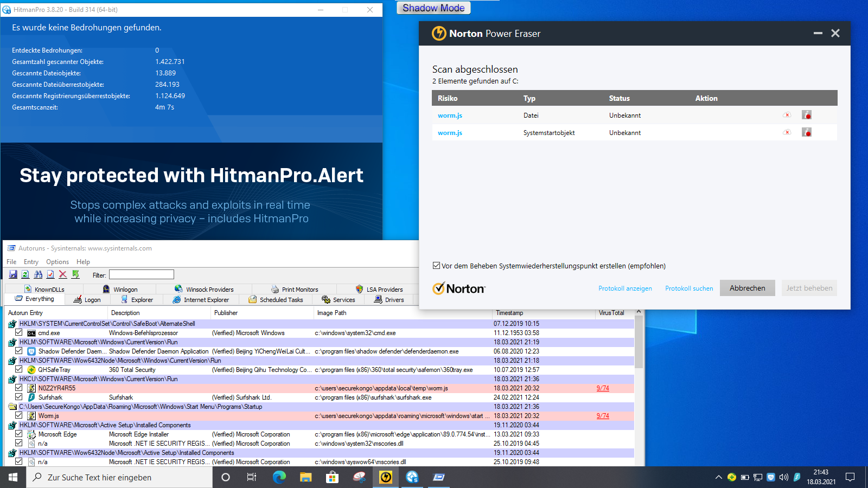Click the info icon for the Systemstartobjekt row
This screenshot has width=868, height=488.
tap(807, 132)
